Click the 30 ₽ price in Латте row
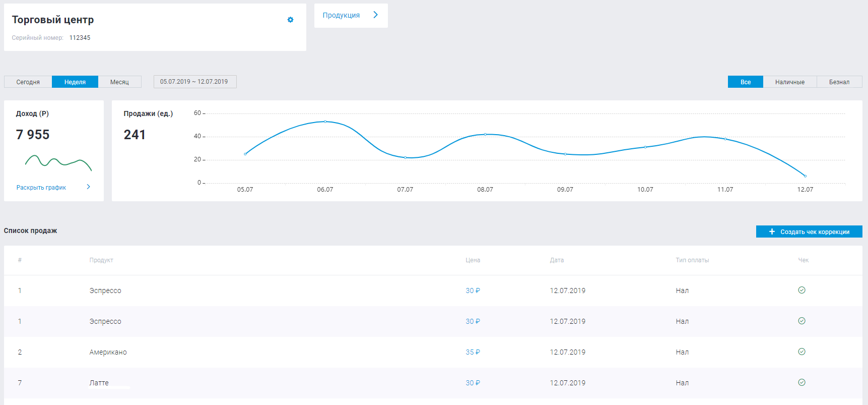 coord(473,383)
